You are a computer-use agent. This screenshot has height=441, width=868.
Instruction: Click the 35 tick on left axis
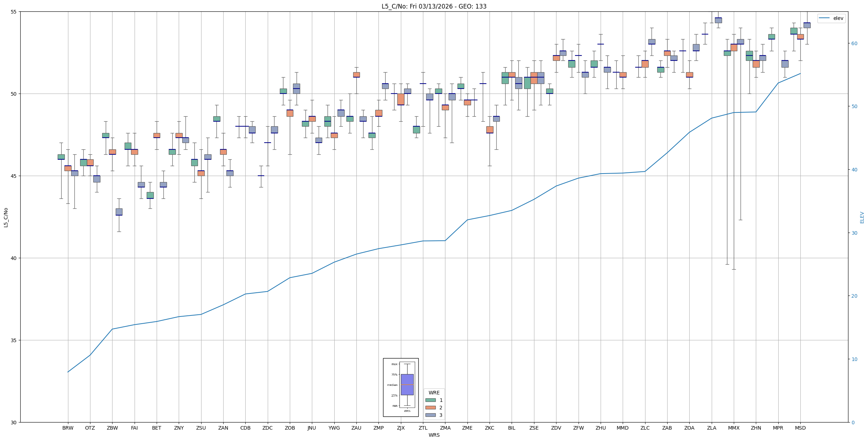[x=14, y=340]
